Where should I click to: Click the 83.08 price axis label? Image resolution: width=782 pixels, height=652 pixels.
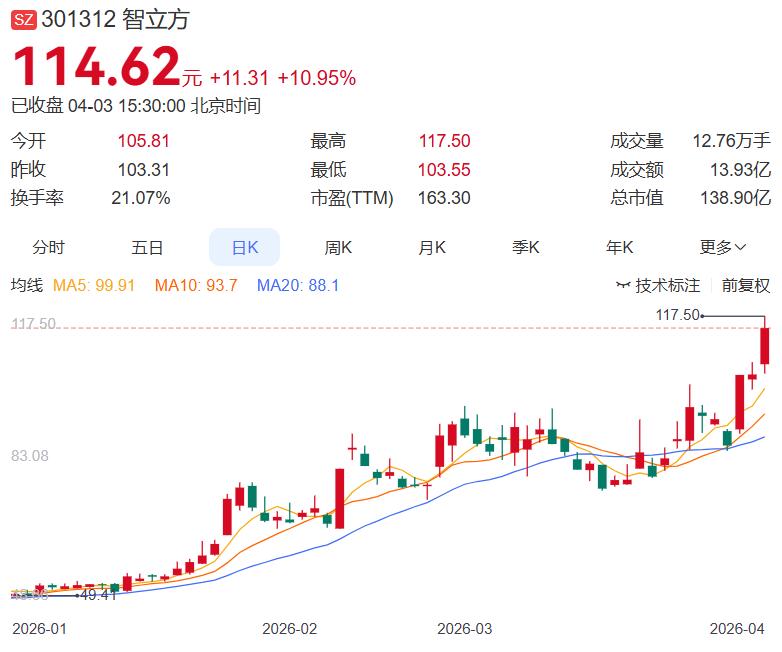pyautogui.click(x=30, y=455)
